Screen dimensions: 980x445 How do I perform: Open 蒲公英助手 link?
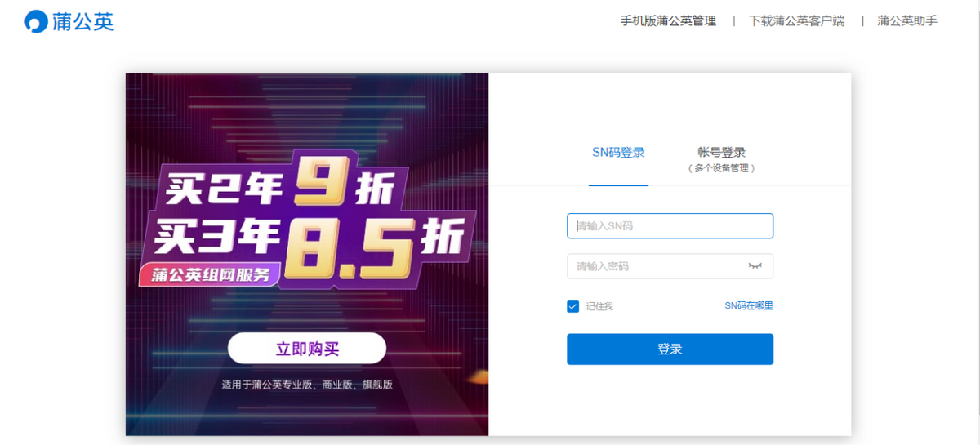[906, 21]
